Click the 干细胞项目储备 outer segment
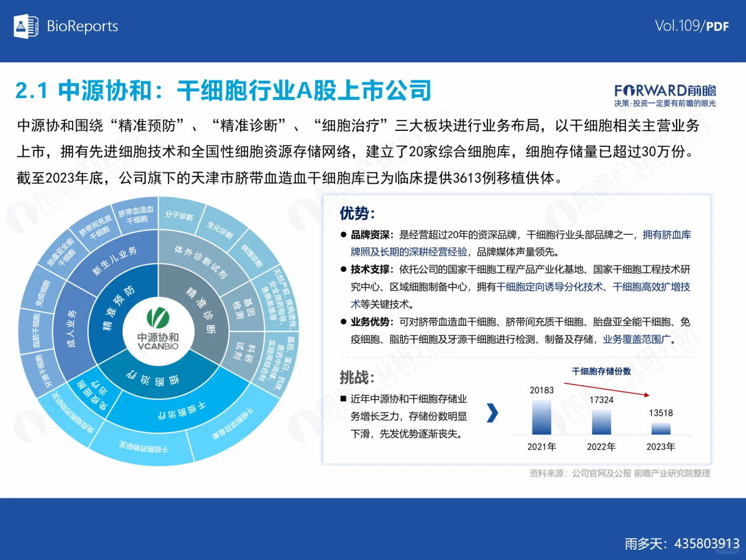 (x=233, y=424)
